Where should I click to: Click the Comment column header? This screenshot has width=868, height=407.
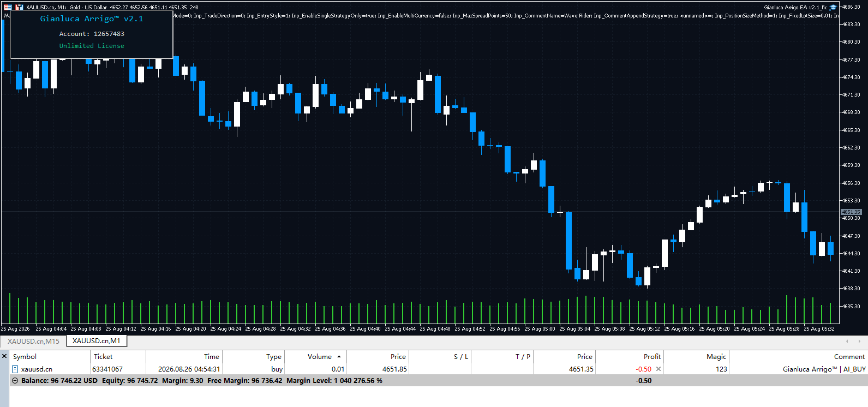[849, 356]
